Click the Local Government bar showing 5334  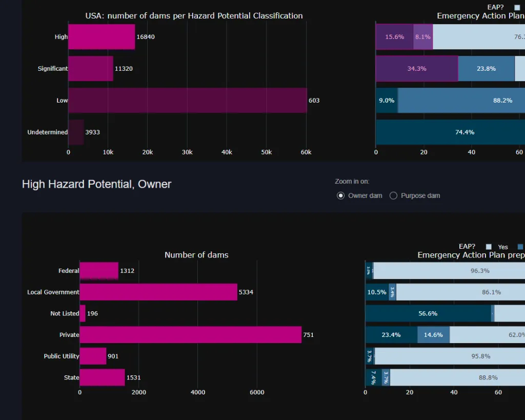point(158,292)
